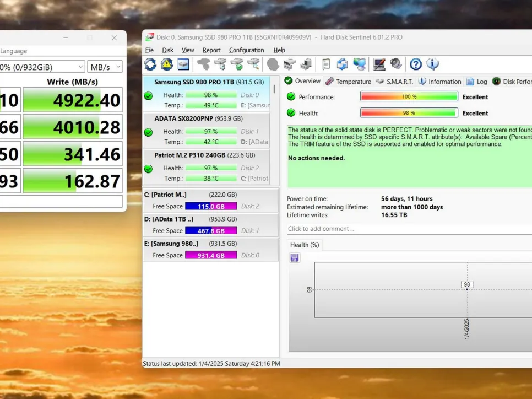Click the disk with clock toolbar icon
This screenshot has width=532, height=399.
(x=220, y=64)
